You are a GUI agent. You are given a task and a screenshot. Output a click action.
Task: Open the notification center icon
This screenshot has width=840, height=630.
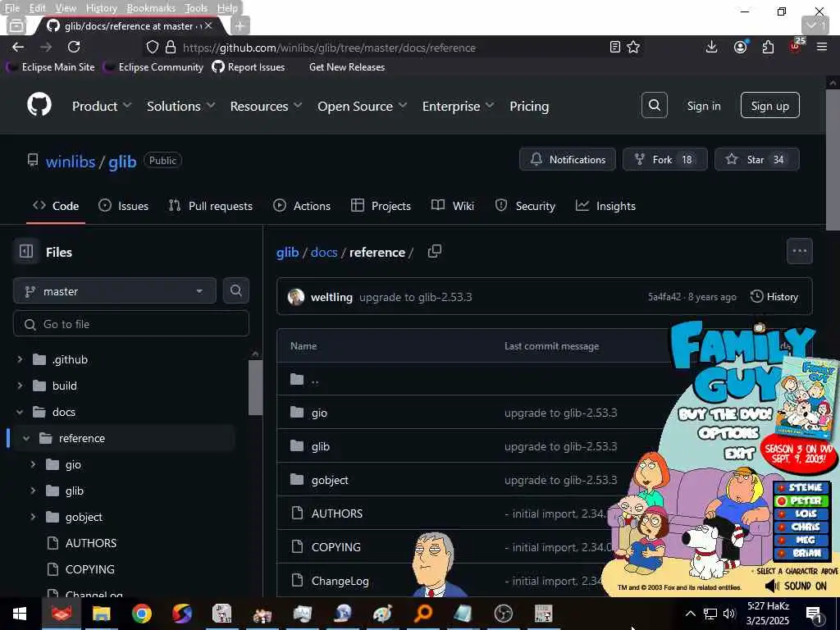click(x=813, y=614)
